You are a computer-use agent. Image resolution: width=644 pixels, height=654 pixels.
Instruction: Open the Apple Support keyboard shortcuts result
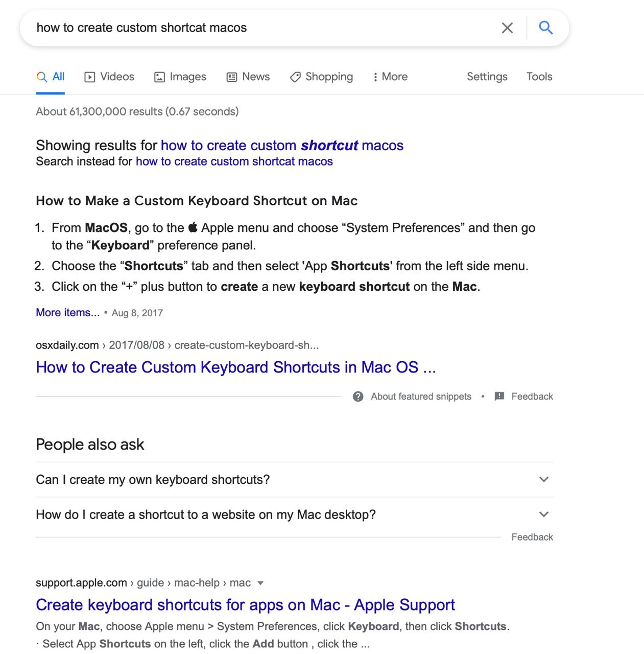pos(245,605)
